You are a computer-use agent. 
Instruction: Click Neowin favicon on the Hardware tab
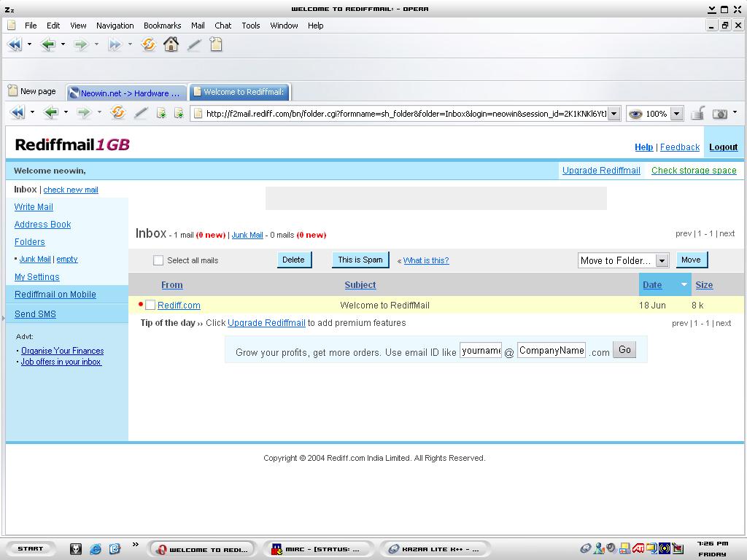pyautogui.click(x=74, y=93)
